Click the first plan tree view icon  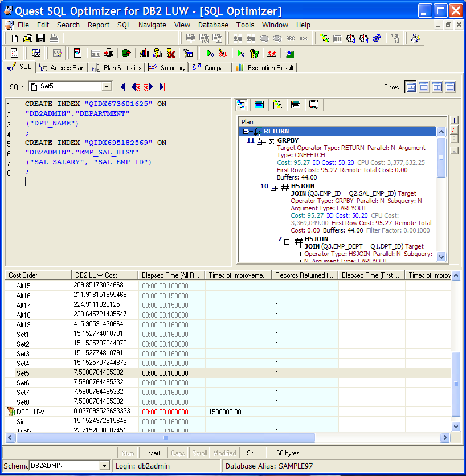click(x=242, y=104)
